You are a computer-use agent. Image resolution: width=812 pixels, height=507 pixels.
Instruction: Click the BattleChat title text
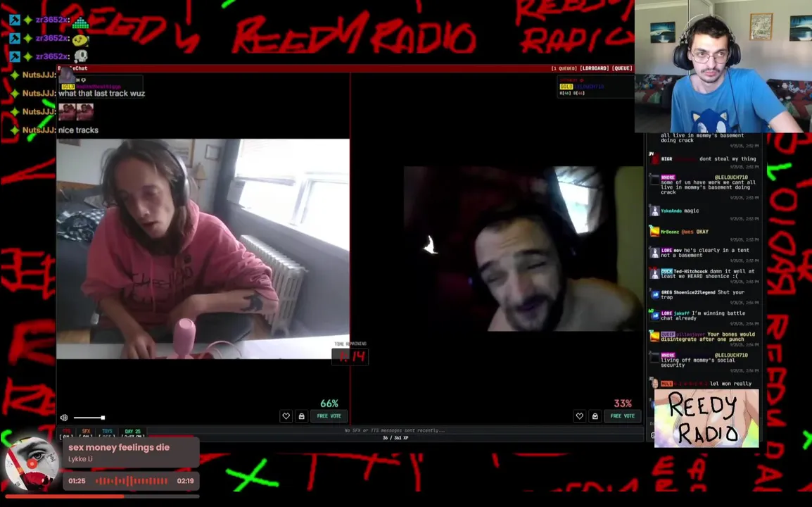click(x=72, y=68)
